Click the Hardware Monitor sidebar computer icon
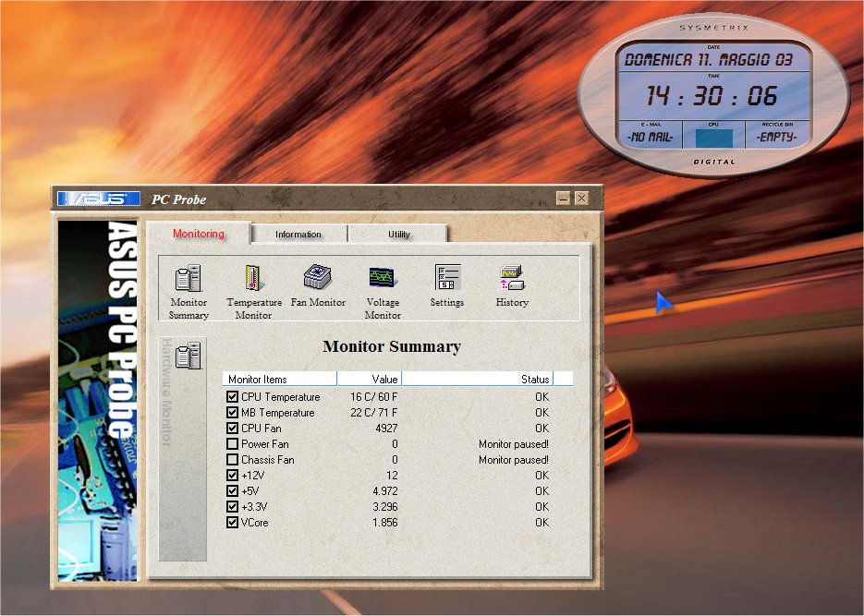The height and width of the screenshot is (616, 864). 188,355
